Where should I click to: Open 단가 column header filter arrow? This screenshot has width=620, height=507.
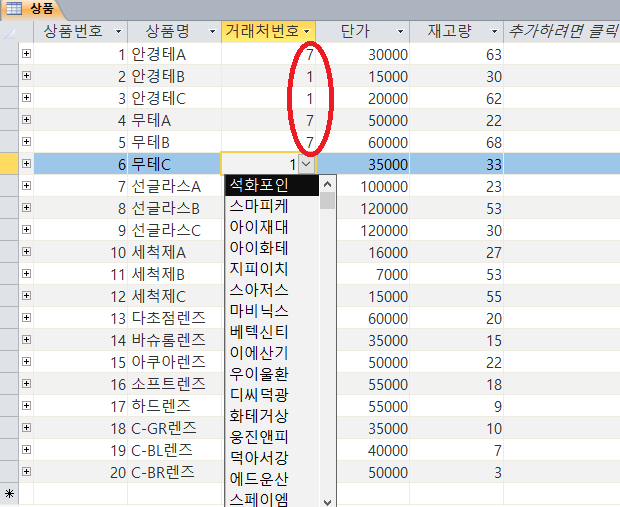click(401, 31)
